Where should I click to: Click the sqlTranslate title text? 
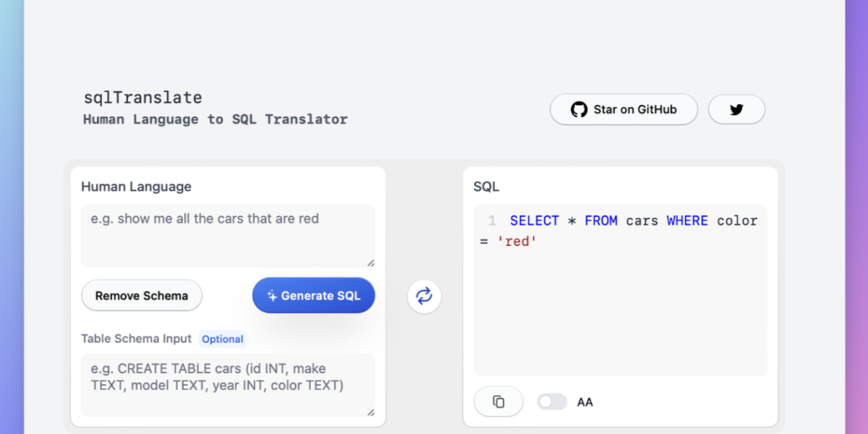(142, 97)
